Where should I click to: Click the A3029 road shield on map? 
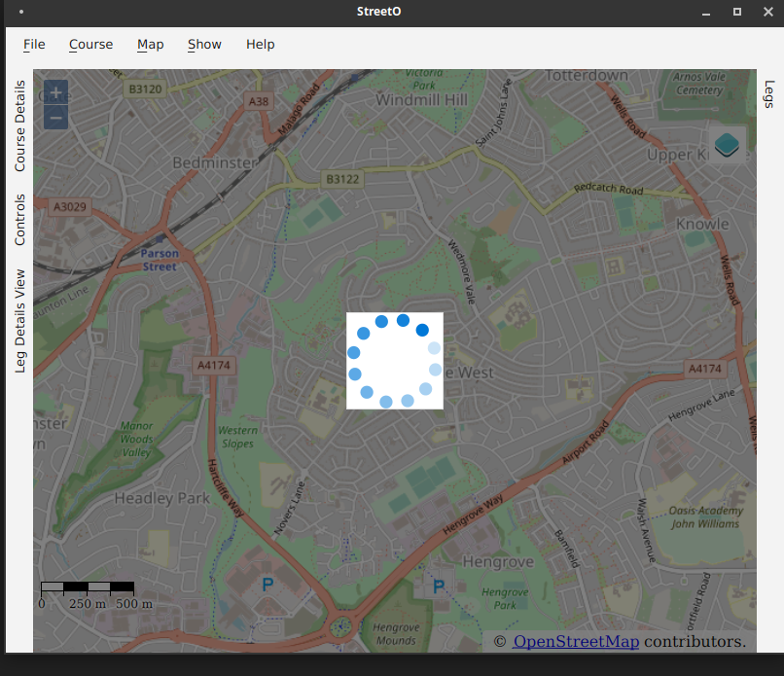(x=69, y=206)
